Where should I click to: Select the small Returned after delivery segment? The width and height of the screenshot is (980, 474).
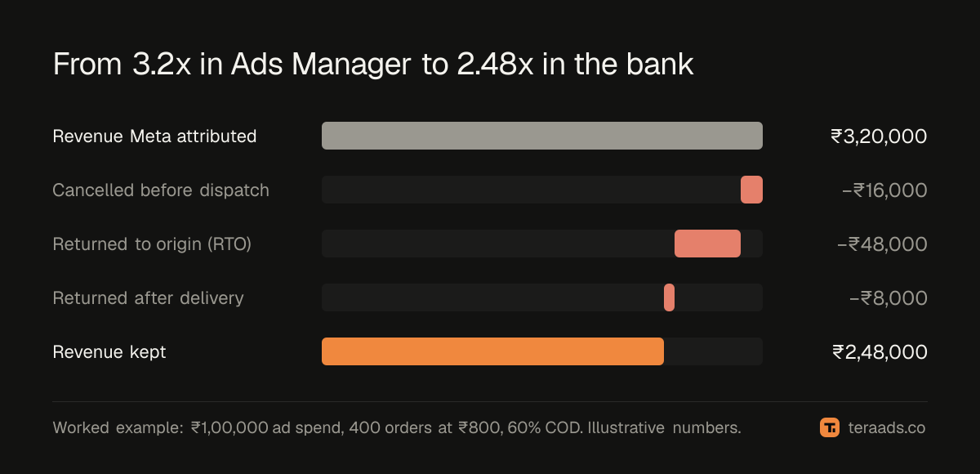click(669, 297)
